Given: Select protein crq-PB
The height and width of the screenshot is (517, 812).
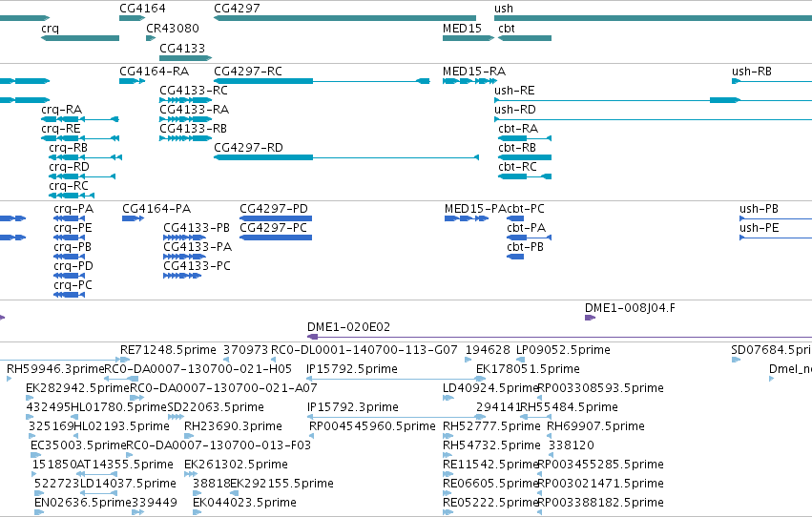Looking at the screenshot, I should (x=70, y=257).
